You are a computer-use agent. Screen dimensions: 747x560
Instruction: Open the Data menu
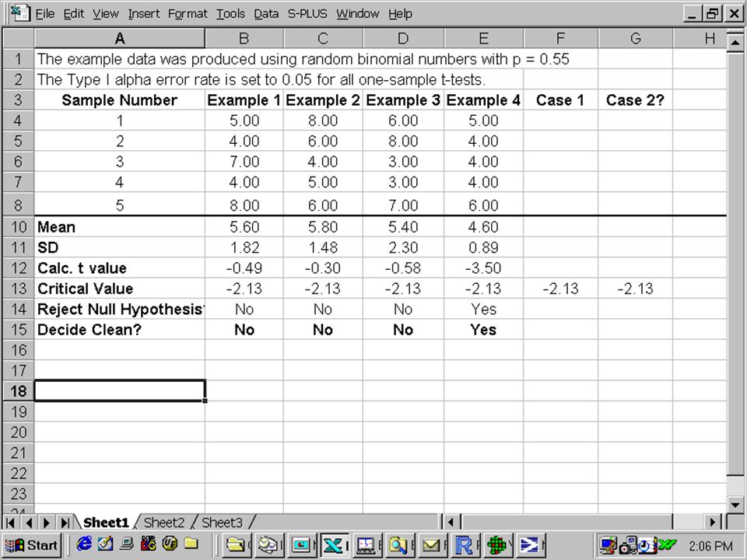click(266, 14)
